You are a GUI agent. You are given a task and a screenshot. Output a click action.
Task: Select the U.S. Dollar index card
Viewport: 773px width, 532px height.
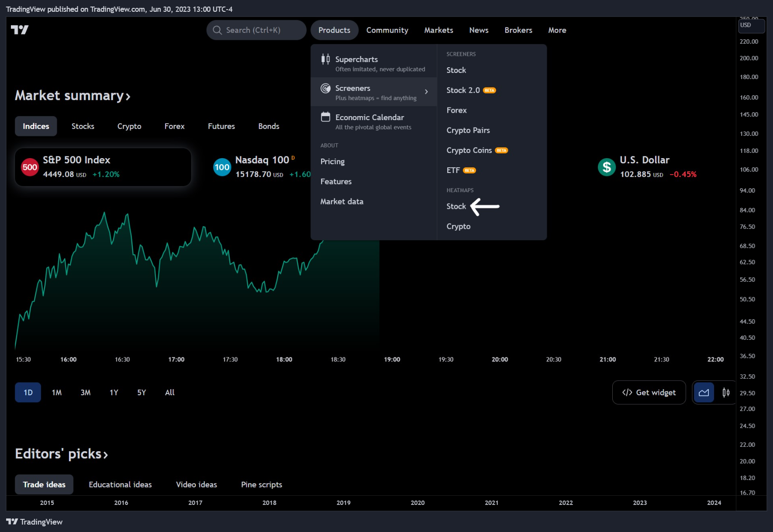[648, 167]
